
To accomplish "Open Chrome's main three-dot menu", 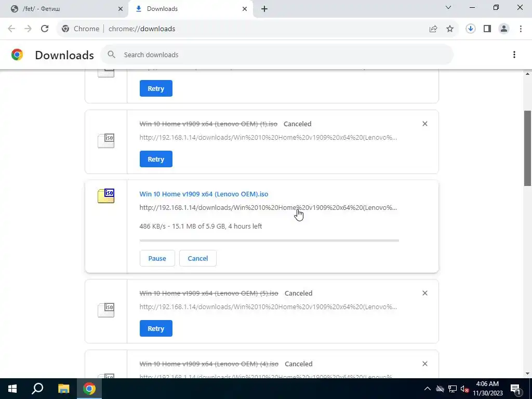I will click(x=521, y=29).
